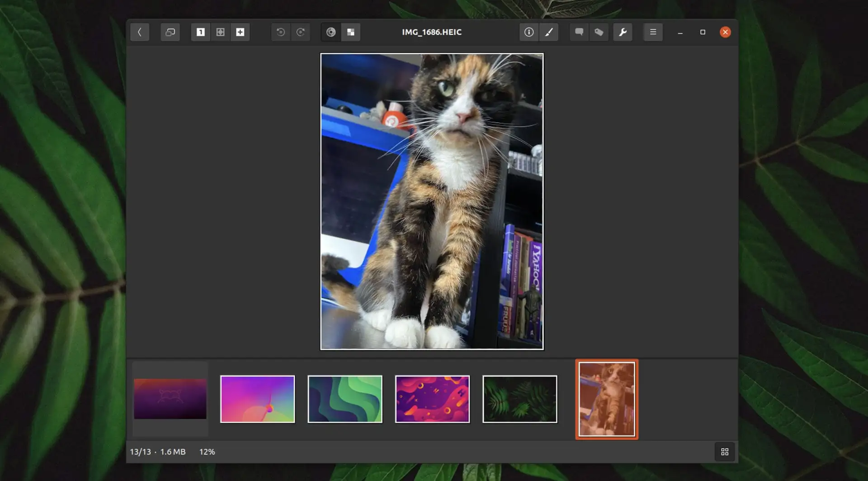
Task: Close the IMG_1686.HEIC viewer window
Action: (725, 32)
